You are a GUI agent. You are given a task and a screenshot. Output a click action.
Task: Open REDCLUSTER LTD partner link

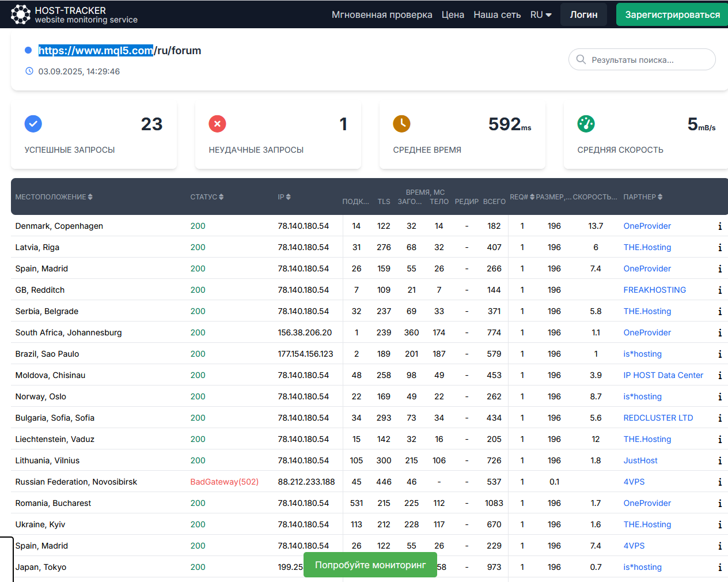(x=658, y=418)
